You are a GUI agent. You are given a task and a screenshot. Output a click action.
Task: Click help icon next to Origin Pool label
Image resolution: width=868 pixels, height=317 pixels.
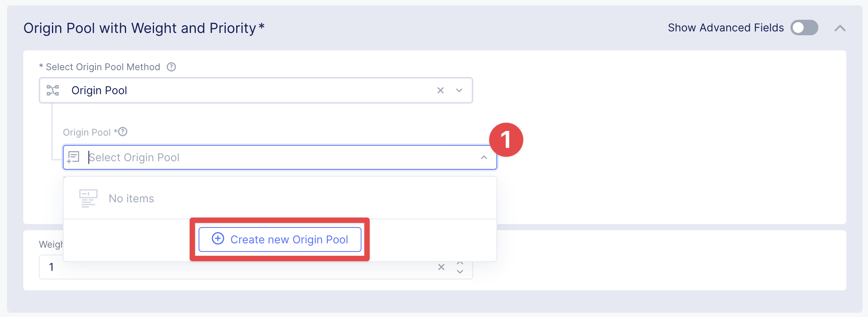123,132
